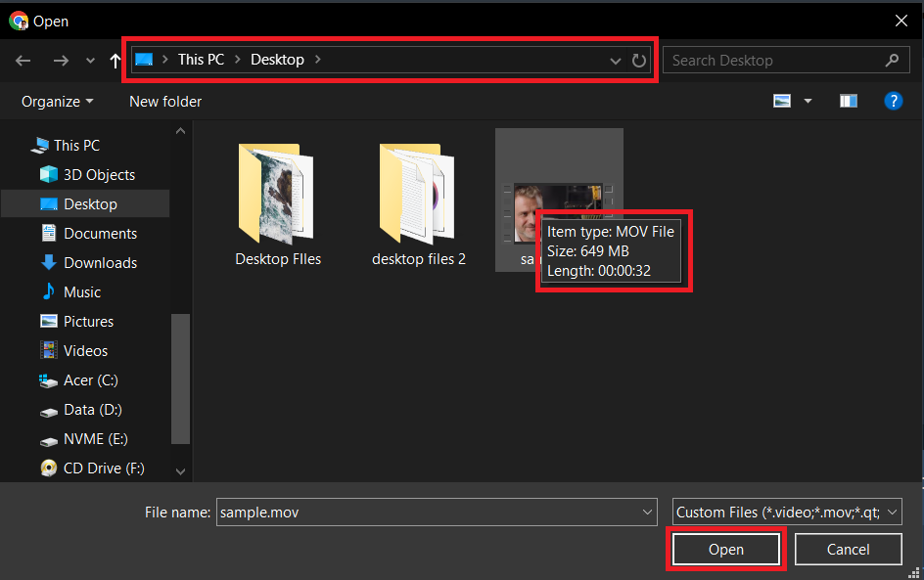The width and height of the screenshot is (924, 580).
Task: Start a search with the magnifier icon
Action: [892, 60]
